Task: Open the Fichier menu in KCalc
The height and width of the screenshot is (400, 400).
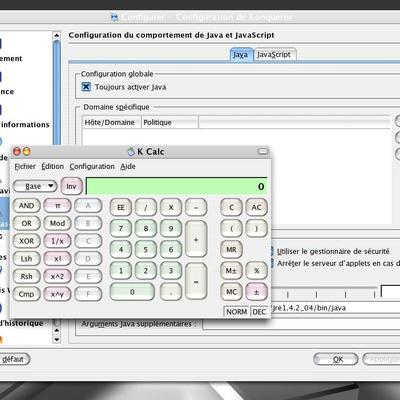Action: coord(25,166)
